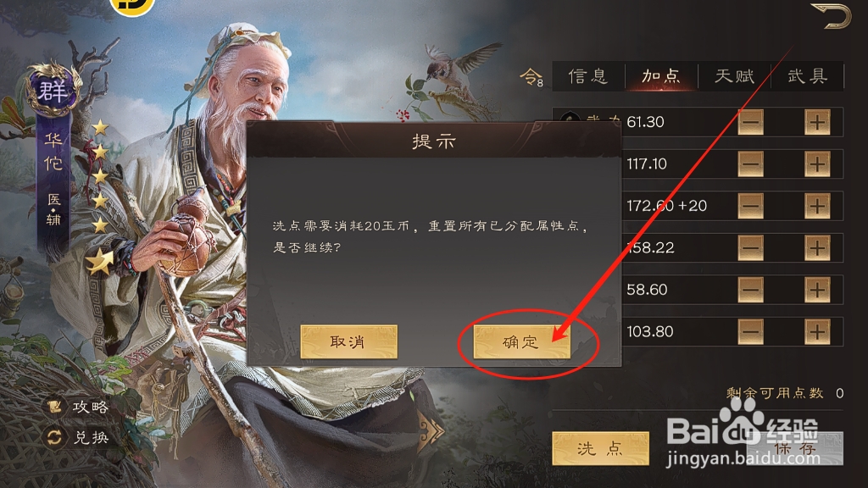The image size is (868, 488).
Task: Click the 兑换 exchange icon
Action: (54, 438)
